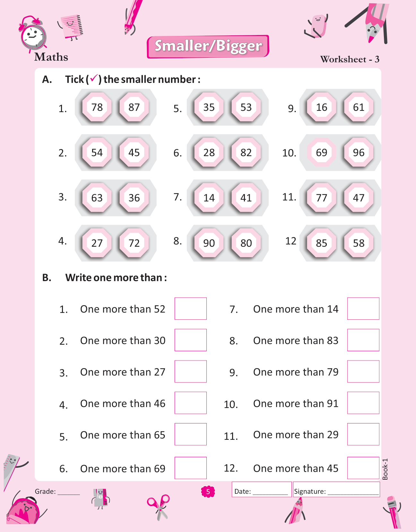
Task: Click the scissors icon at the bottom
Action: click(x=159, y=506)
